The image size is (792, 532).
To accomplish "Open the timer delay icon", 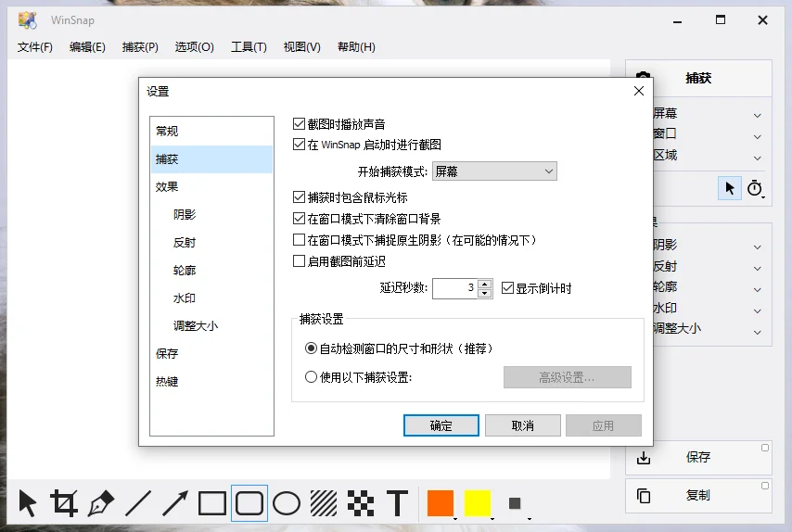I will coord(755,188).
